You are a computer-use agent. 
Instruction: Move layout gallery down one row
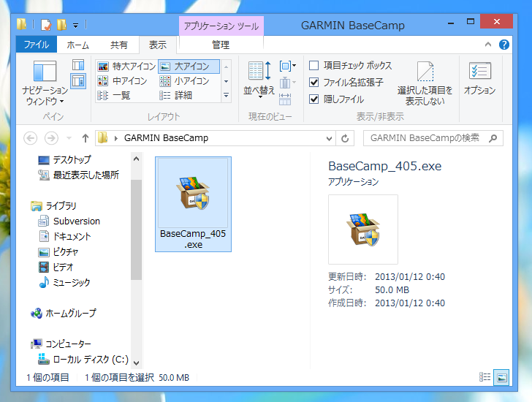[227, 81]
